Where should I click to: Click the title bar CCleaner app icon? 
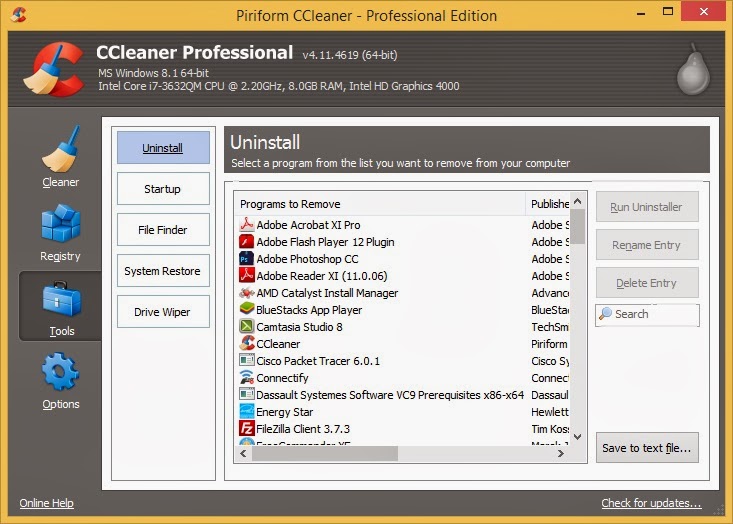point(18,14)
